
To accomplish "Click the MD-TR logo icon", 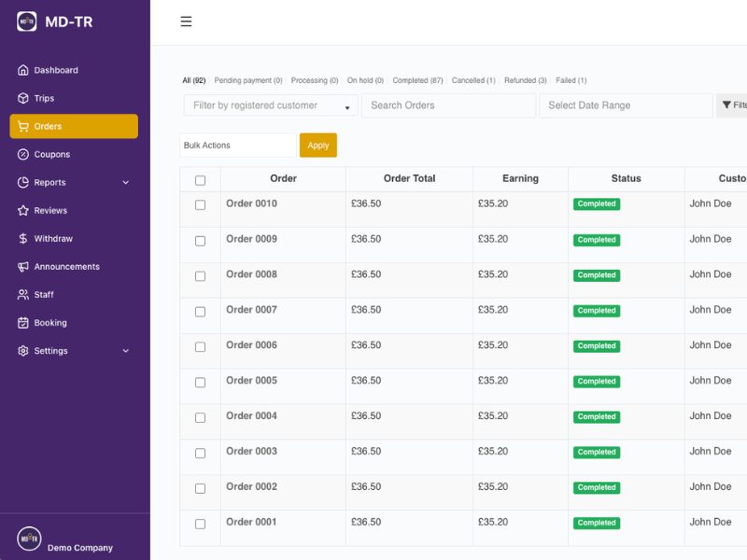I will (27, 21).
